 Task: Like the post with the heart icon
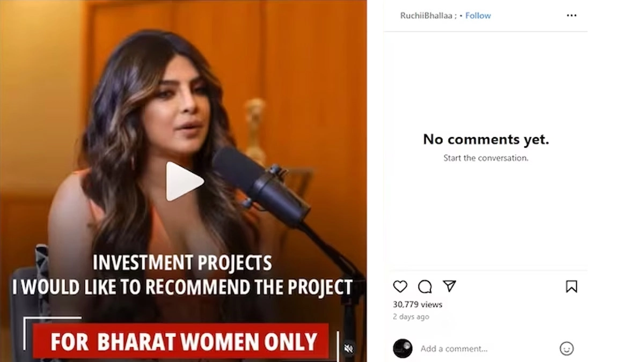point(400,286)
